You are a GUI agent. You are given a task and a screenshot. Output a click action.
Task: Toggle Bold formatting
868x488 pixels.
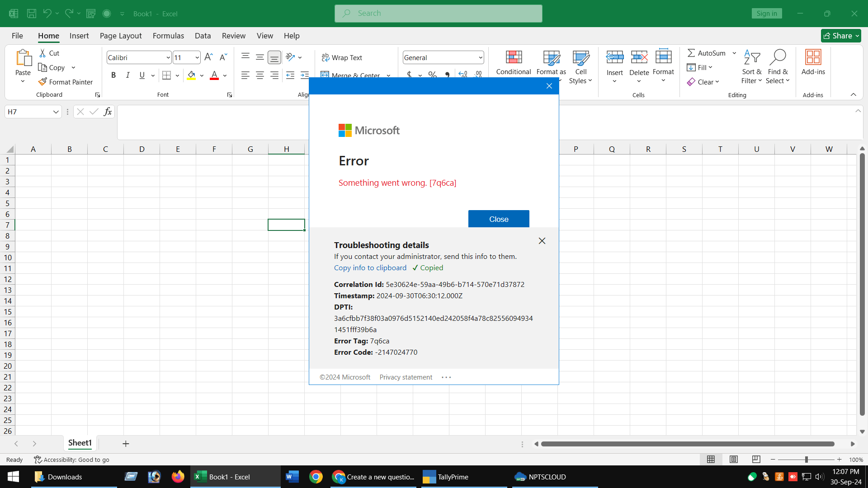click(113, 75)
